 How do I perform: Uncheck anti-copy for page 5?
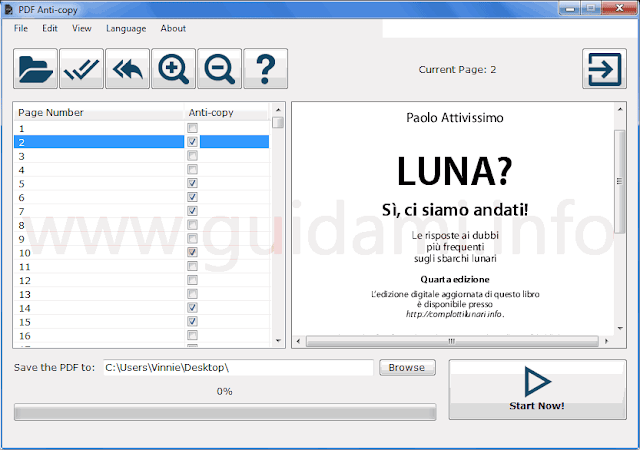(192, 183)
